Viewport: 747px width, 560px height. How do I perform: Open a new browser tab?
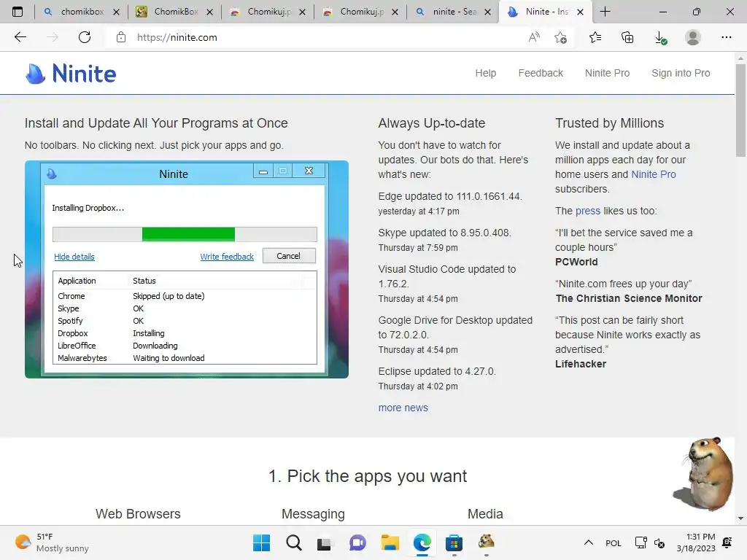(605, 12)
